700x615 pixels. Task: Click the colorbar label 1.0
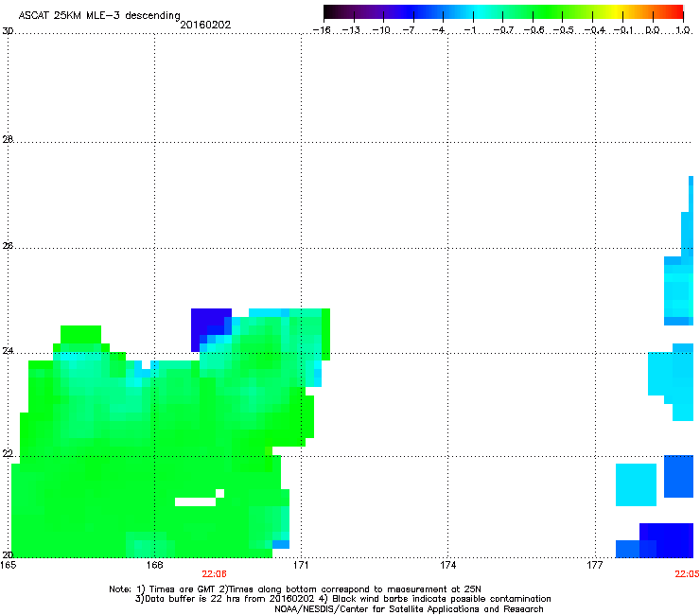tap(683, 30)
